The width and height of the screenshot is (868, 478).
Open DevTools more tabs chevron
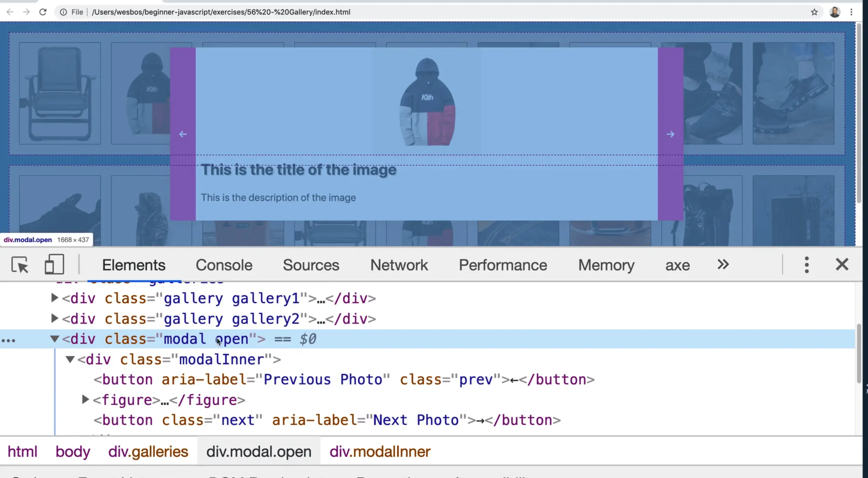(x=723, y=265)
